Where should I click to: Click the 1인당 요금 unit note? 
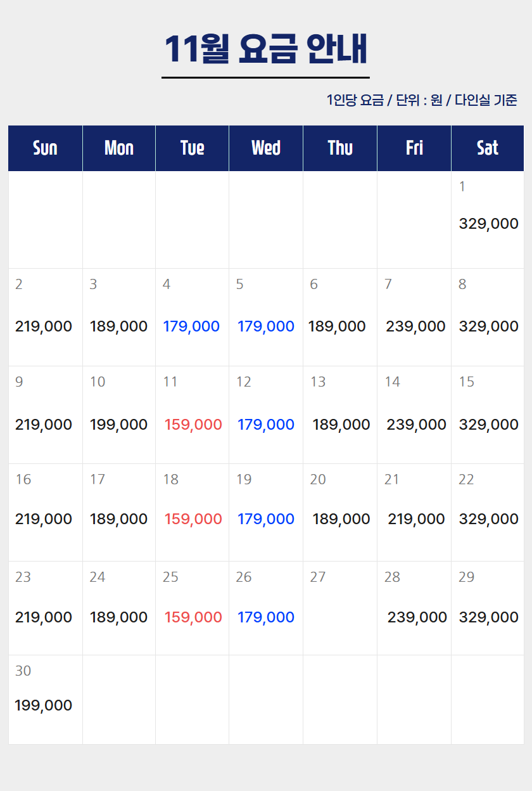tap(422, 100)
